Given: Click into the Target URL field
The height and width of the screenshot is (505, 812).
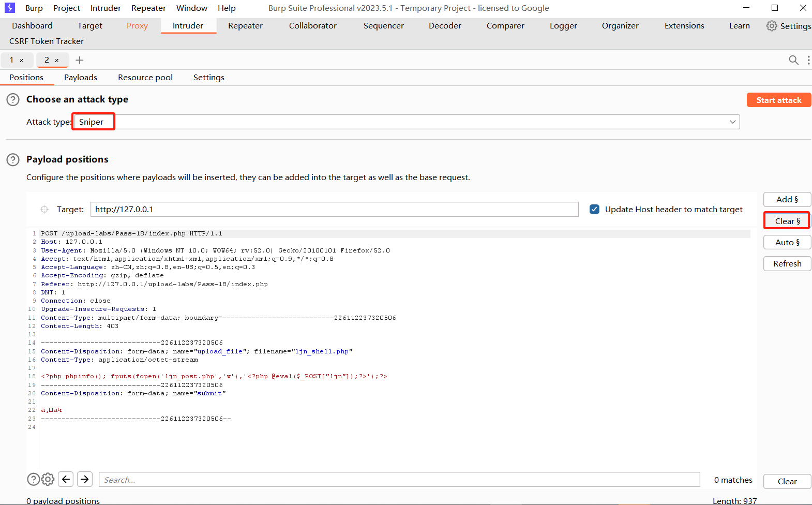Looking at the screenshot, I should tap(335, 209).
